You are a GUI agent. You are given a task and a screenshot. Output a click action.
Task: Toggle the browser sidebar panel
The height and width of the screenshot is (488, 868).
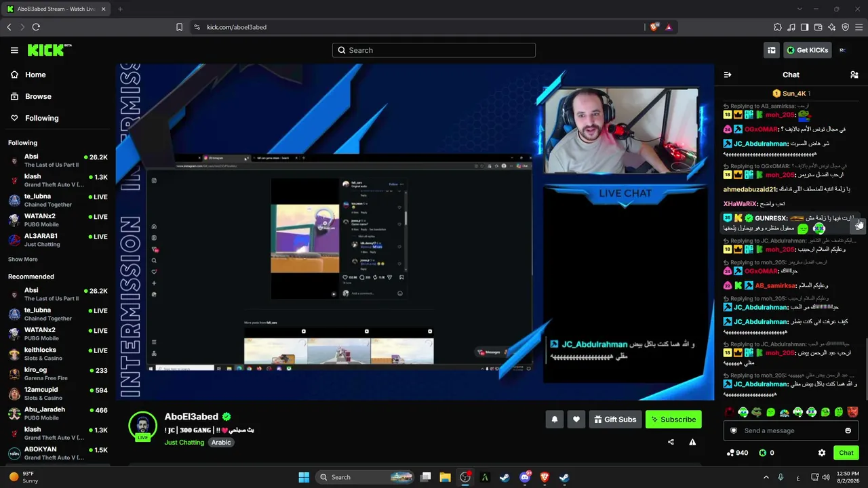click(805, 27)
